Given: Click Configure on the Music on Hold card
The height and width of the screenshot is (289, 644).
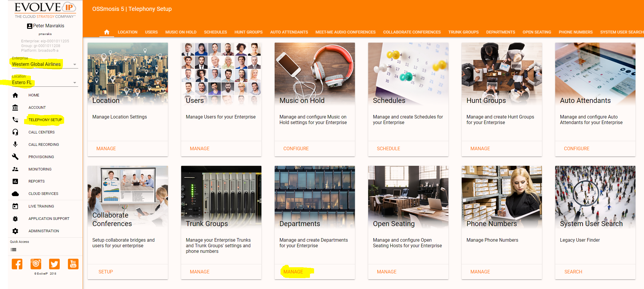Looking at the screenshot, I should pyautogui.click(x=296, y=148).
